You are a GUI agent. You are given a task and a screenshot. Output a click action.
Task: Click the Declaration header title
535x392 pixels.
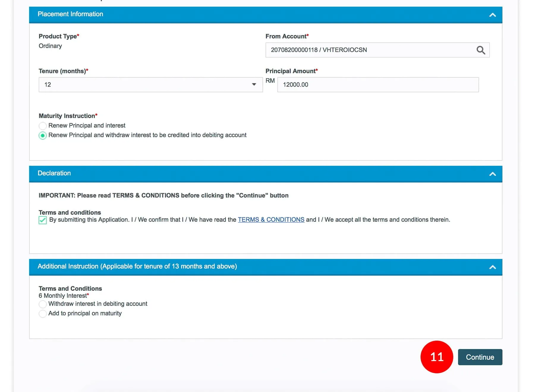(54, 173)
